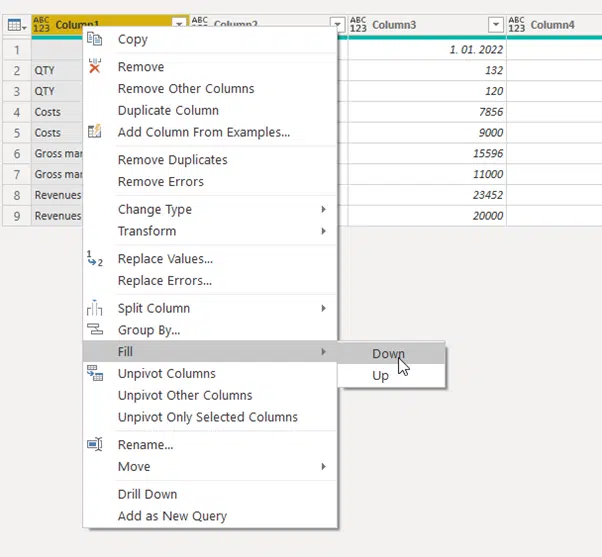
Task: Click the Add Column From Examples icon
Action: tap(94, 131)
